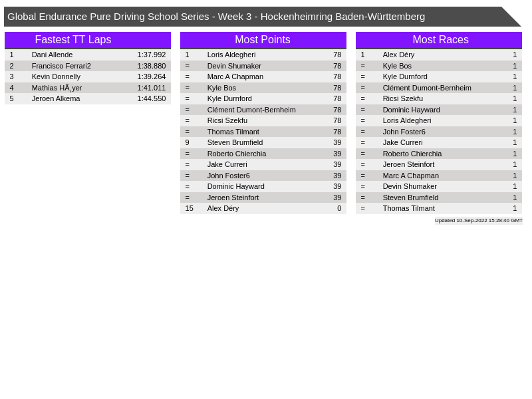Select the Most Points header
Image resolution: width=532 pixels, height=399 pixels.
[262, 40]
